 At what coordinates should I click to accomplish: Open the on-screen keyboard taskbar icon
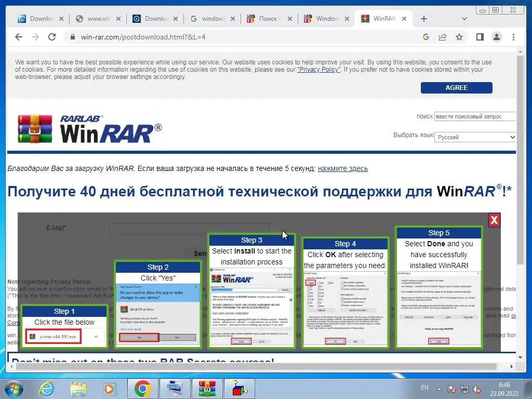point(175,389)
